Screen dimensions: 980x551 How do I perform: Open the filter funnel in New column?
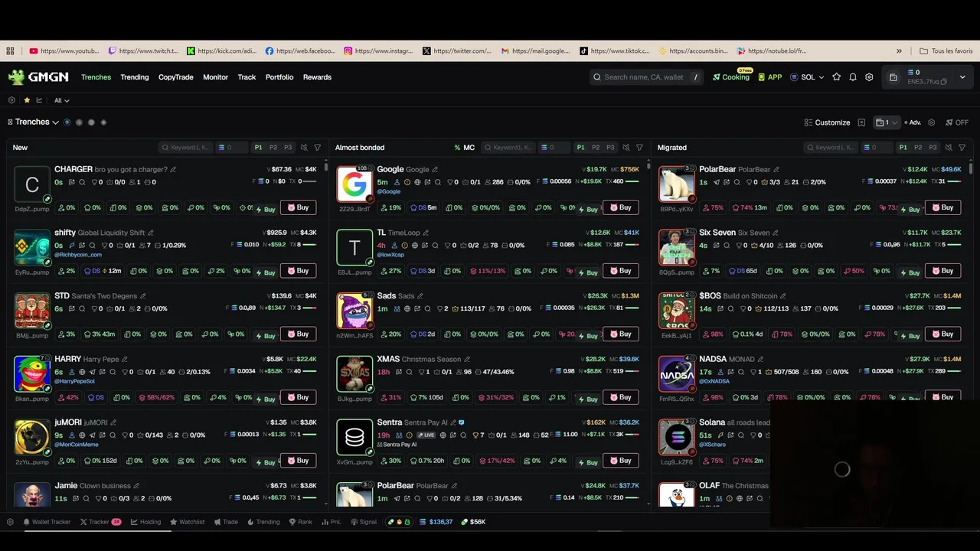(318, 148)
